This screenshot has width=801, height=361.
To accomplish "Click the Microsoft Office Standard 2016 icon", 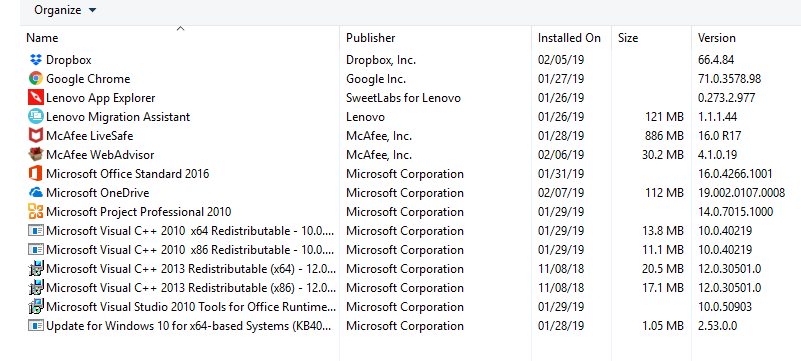I will (35, 174).
